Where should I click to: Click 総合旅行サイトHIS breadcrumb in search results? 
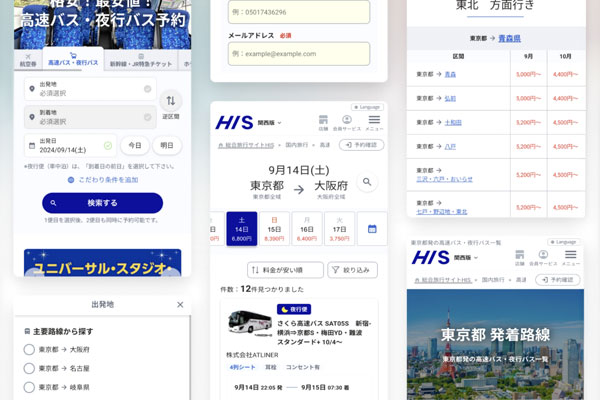[x=246, y=145]
